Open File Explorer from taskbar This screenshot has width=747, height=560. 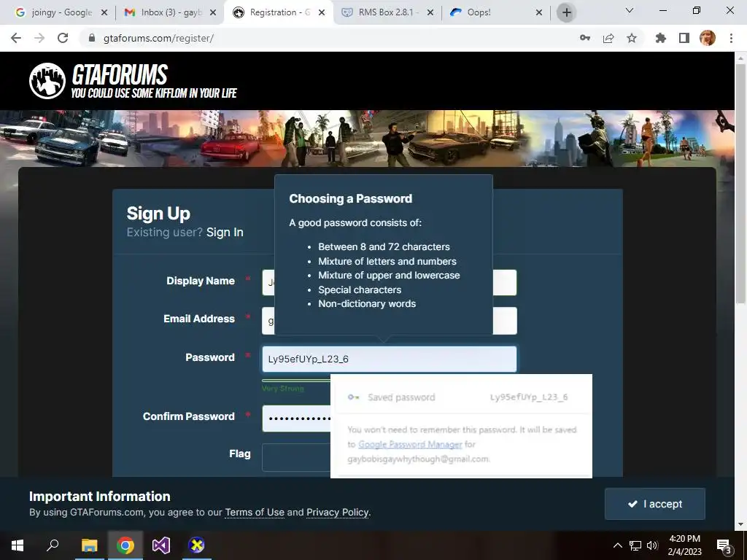[89, 545]
